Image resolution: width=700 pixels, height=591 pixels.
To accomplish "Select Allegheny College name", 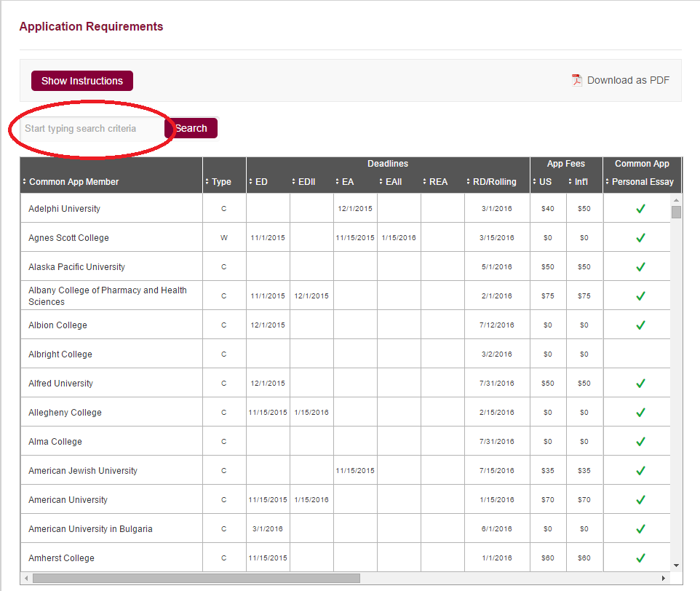I will [65, 413].
